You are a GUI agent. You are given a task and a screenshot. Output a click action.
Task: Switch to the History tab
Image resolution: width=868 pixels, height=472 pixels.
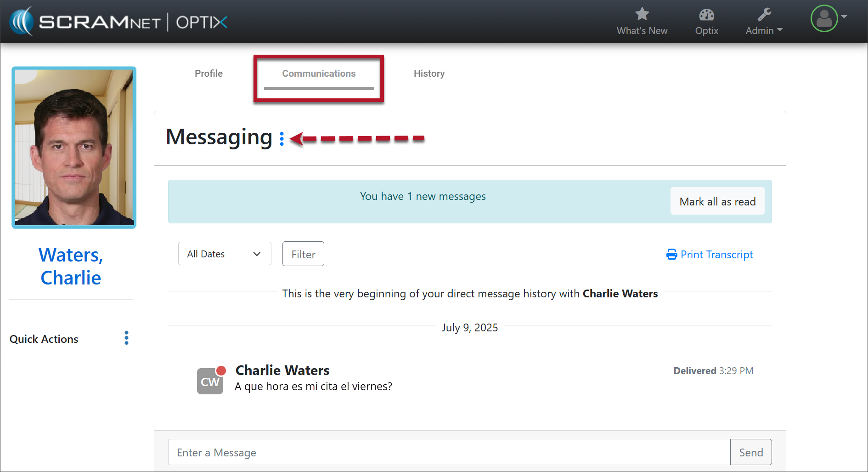click(x=429, y=74)
